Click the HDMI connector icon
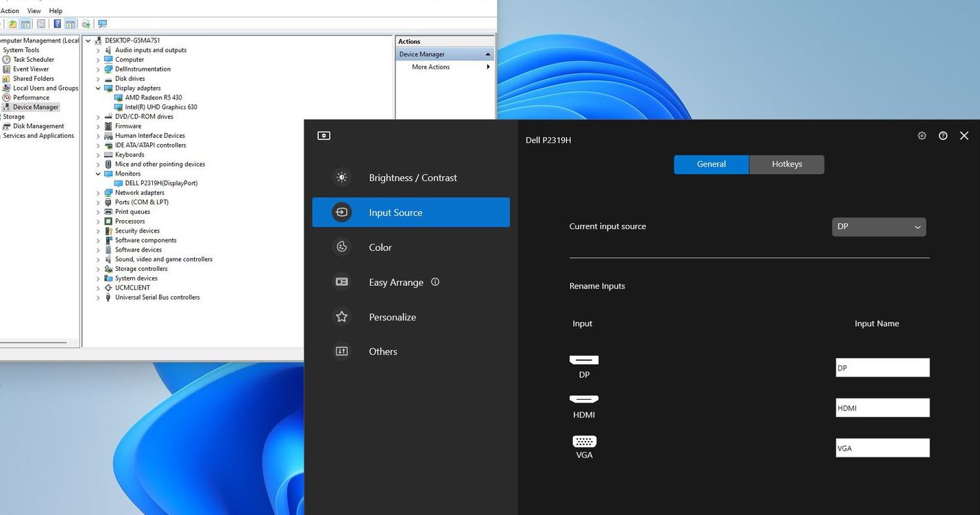Viewport: 980px width, 515px height. (x=584, y=399)
